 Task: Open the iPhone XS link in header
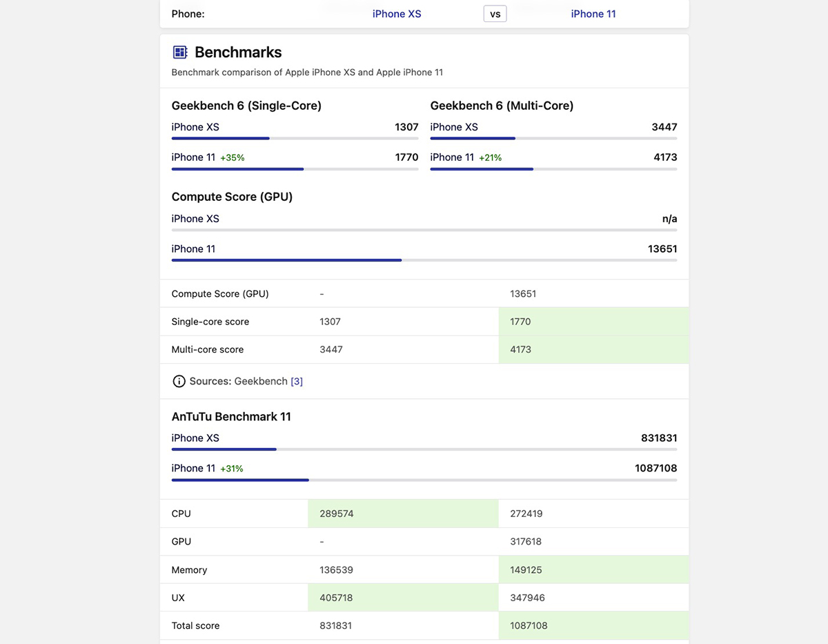click(x=397, y=14)
